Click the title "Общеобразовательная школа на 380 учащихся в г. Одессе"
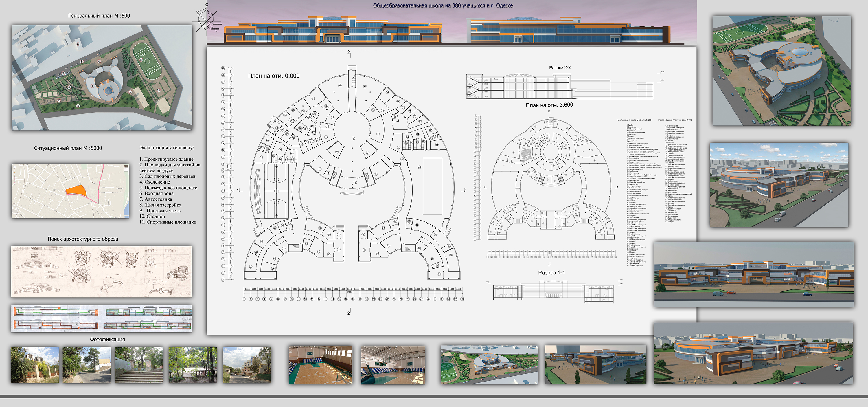 443,6
